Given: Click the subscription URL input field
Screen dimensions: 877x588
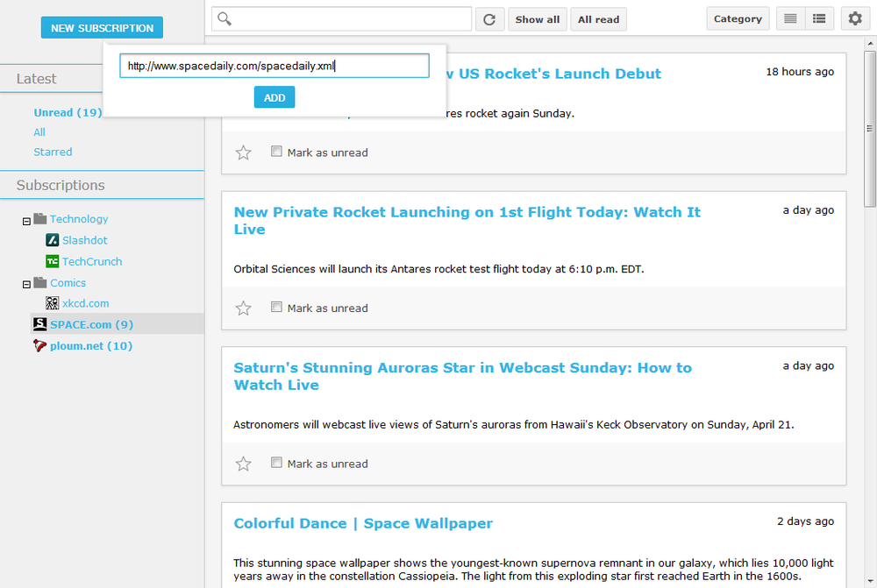Looking at the screenshot, I should [273, 65].
